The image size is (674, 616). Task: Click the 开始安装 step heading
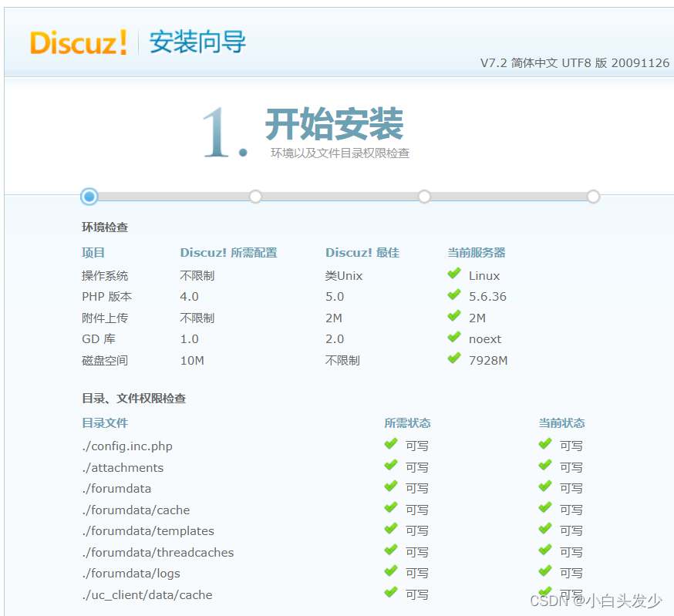click(x=335, y=124)
